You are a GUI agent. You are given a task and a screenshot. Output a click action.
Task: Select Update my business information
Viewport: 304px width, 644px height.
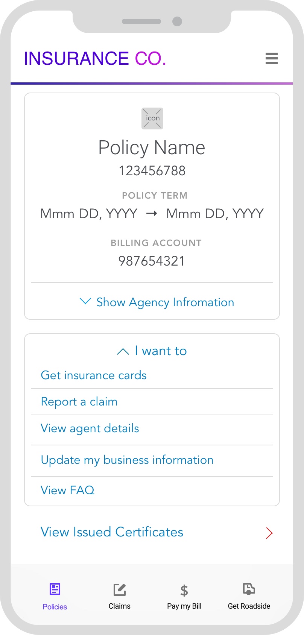pos(127,460)
